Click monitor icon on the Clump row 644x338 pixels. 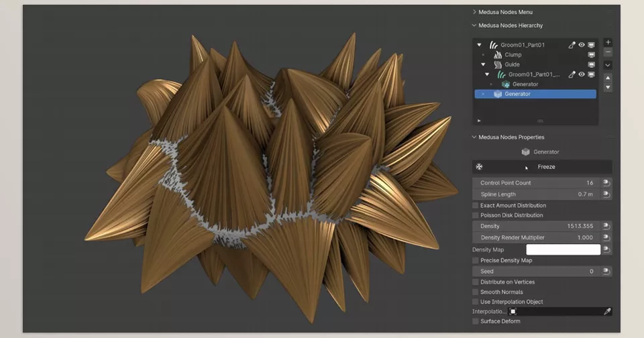coord(592,55)
